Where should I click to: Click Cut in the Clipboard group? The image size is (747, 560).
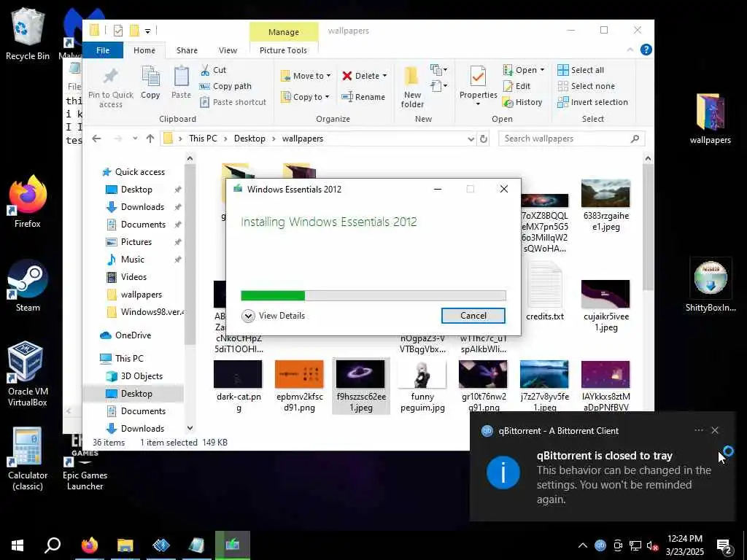pyautogui.click(x=214, y=70)
